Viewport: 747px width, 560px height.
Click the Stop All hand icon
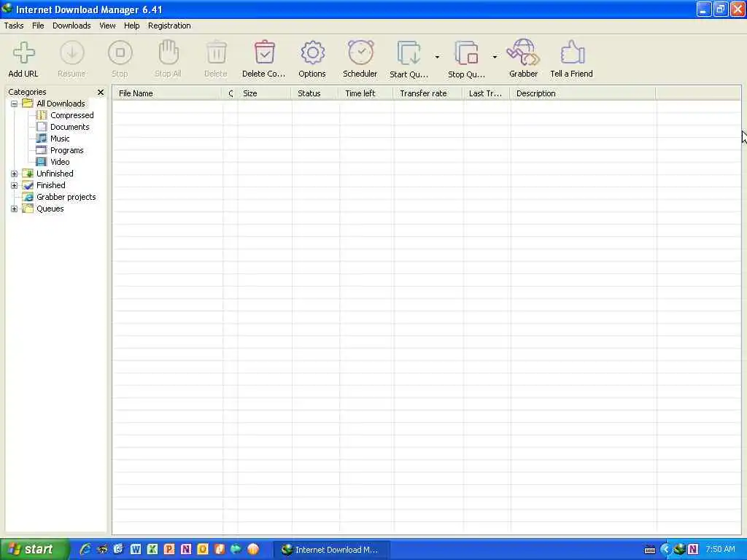(169, 52)
